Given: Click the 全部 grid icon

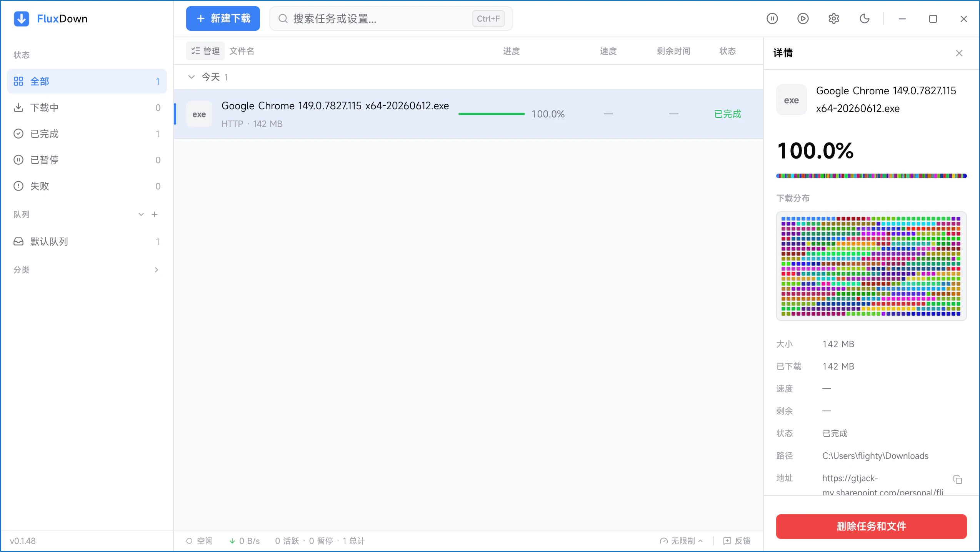Looking at the screenshot, I should pyautogui.click(x=18, y=81).
